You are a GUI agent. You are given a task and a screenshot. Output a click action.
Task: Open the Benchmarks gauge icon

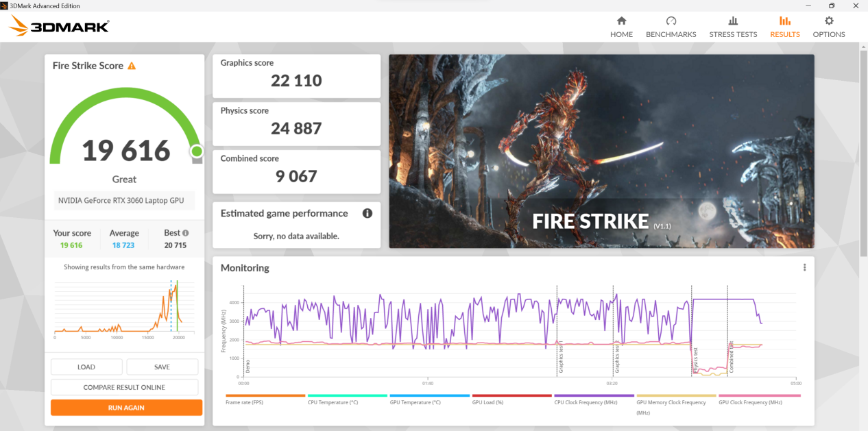pos(671,21)
